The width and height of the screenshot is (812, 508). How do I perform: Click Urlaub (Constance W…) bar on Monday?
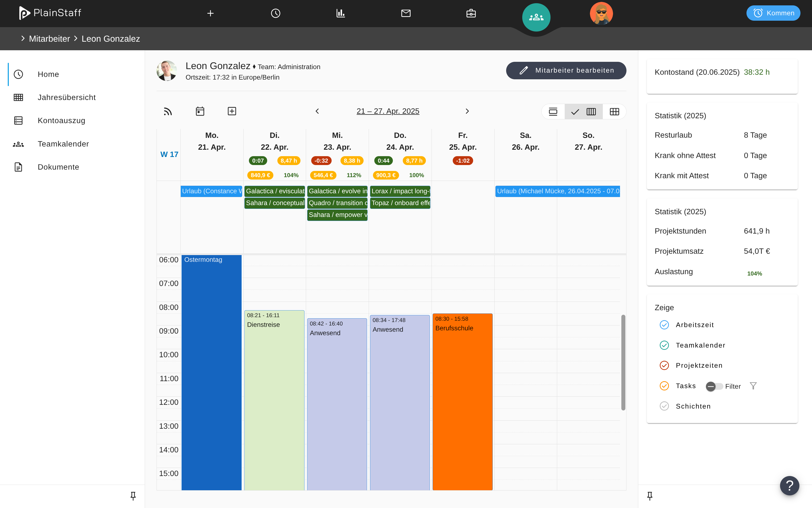211,191
